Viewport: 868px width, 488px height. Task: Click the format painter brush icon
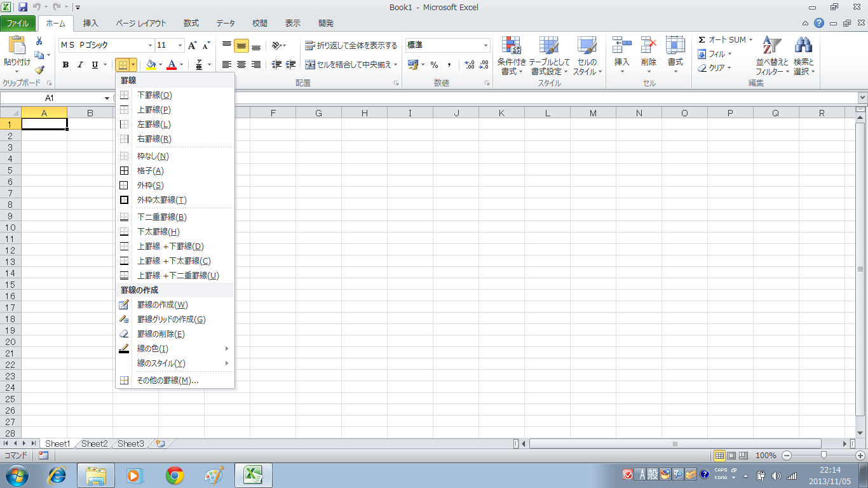[39, 70]
